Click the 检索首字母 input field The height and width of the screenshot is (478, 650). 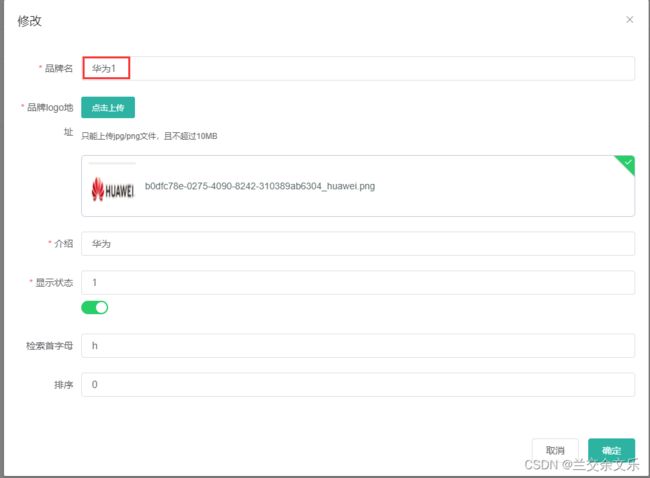click(x=358, y=345)
